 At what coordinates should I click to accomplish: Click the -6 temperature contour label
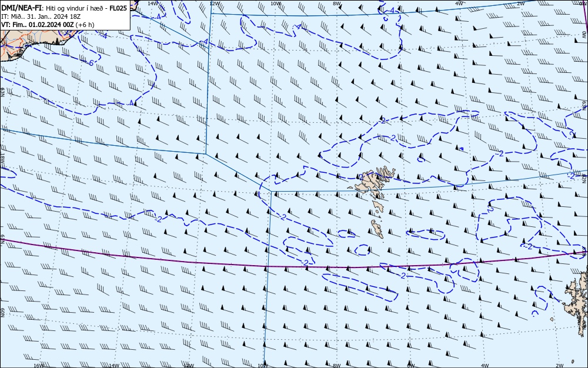coord(91,63)
